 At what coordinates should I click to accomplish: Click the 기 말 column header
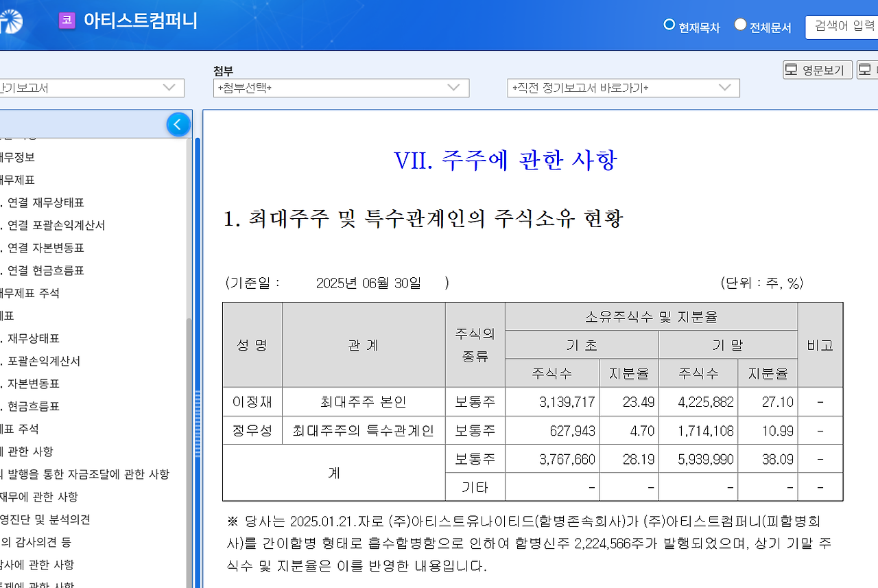point(728,345)
